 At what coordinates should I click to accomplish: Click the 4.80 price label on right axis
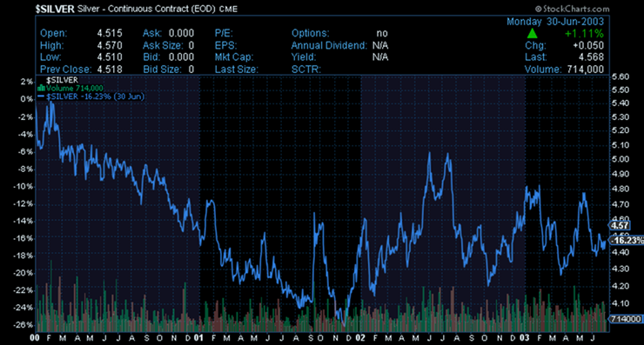tap(621, 189)
